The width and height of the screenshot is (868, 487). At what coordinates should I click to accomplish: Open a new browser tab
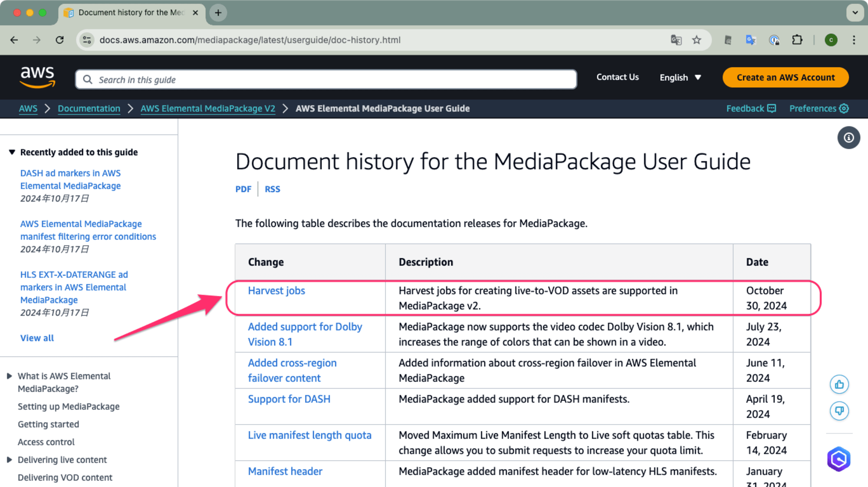[x=218, y=13]
